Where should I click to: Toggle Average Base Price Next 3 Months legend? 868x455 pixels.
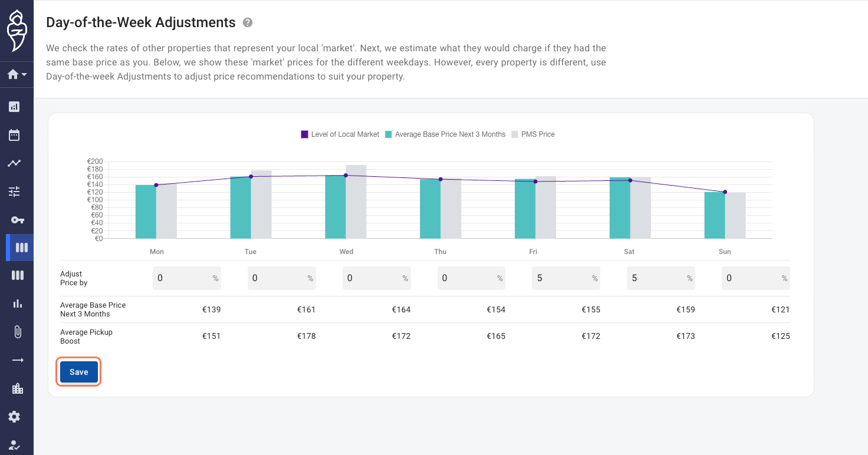point(445,134)
